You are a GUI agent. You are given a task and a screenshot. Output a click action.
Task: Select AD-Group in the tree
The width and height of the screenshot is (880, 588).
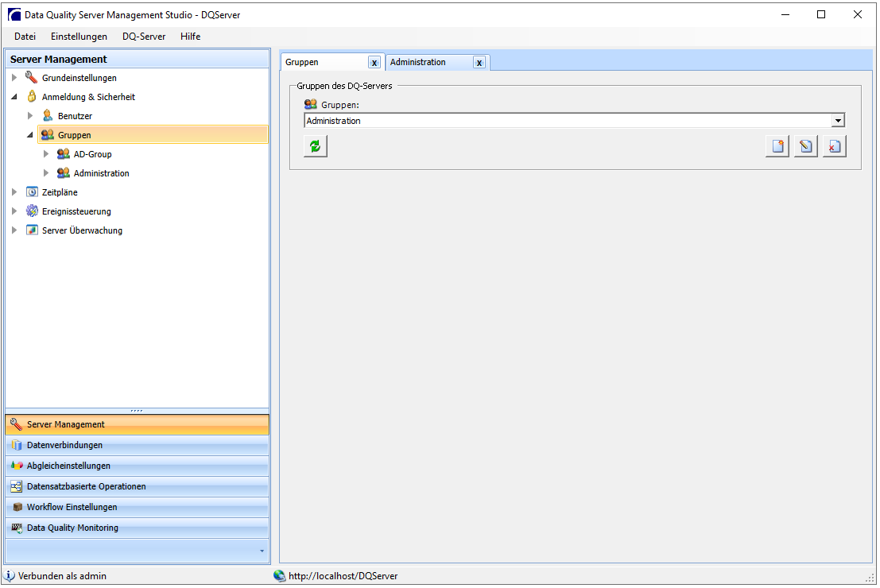pyautogui.click(x=92, y=153)
